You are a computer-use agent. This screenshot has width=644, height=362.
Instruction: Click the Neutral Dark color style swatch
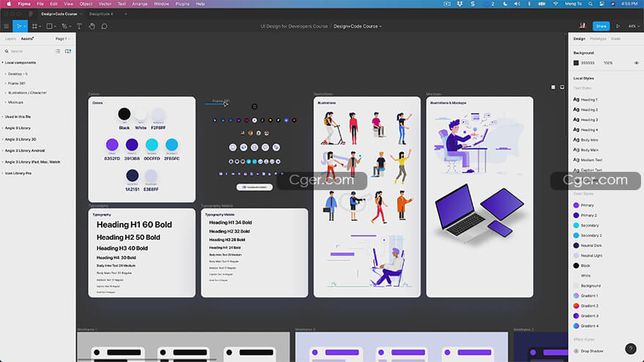[x=576, y=246]
